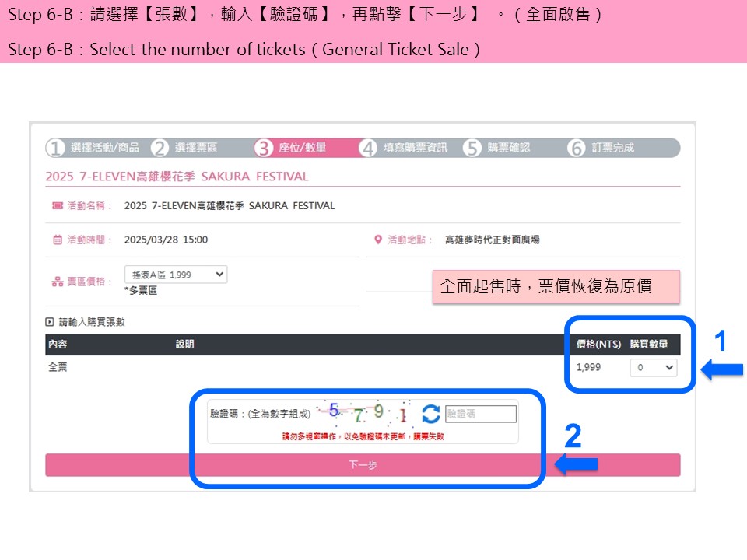Click the 購買數量 column header
Screen dimensions: 747x560
[x=649, y=344]
